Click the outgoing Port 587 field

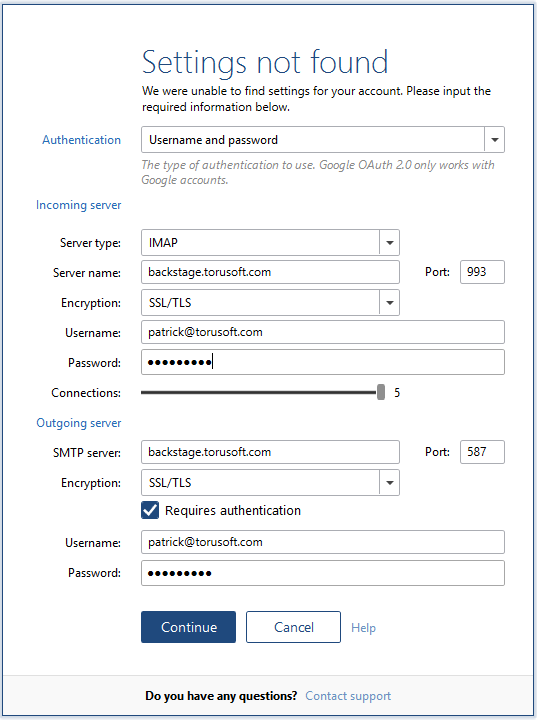[x=482, y=452]
